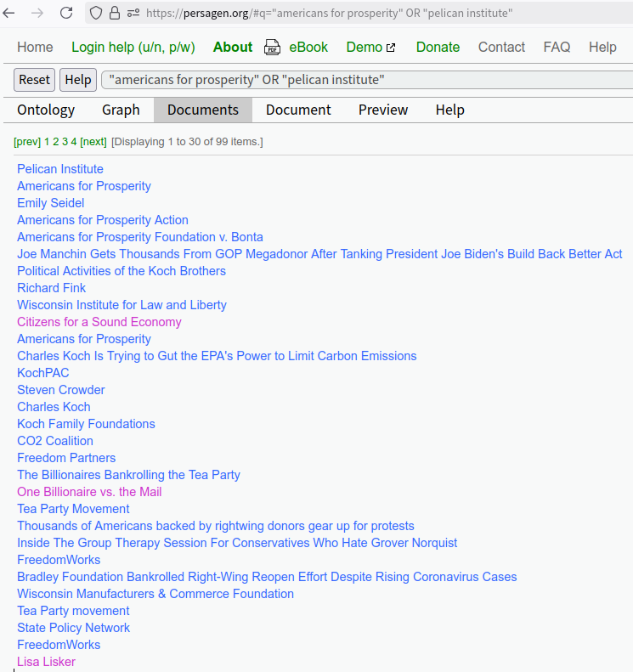
Task: Open the Steven Crowder document
Action: [61, 390]
